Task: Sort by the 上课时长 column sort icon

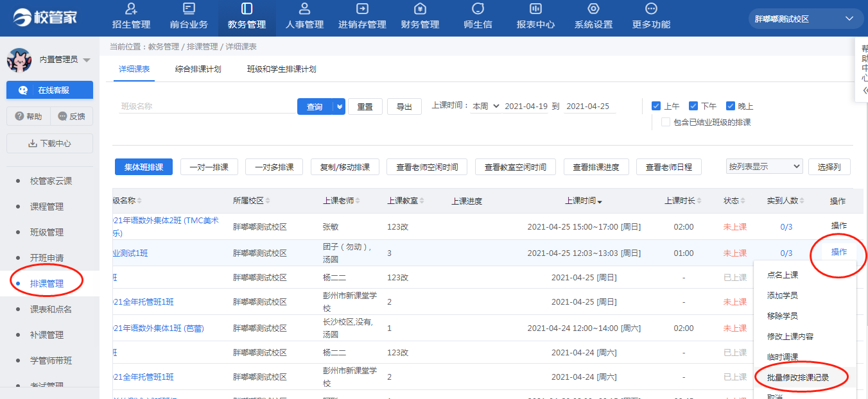Action: pos(699,201)
